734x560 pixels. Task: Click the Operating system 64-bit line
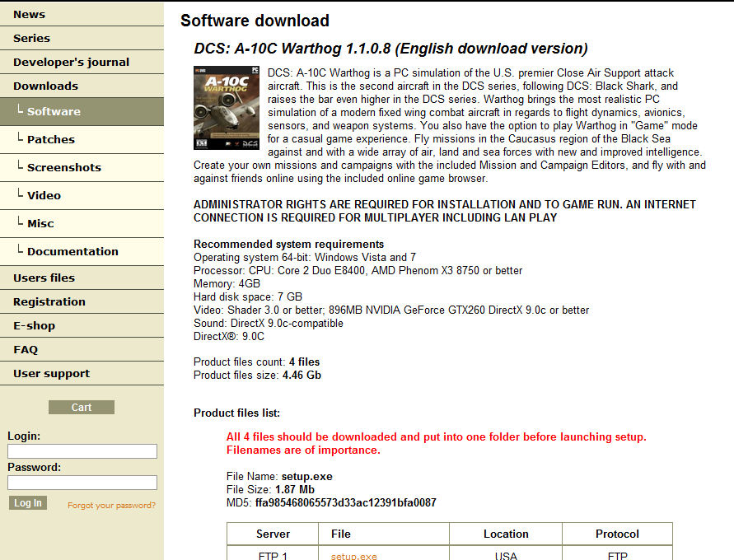[x=305, y=257]
